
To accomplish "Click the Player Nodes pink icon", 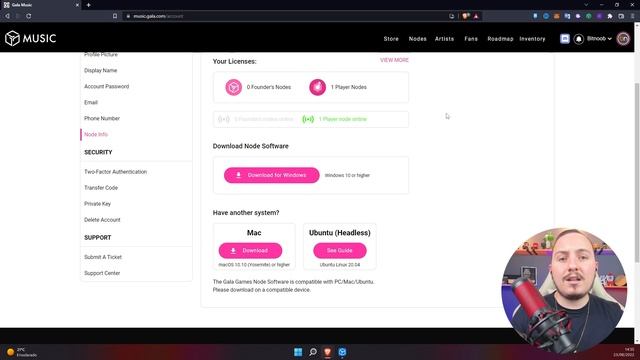I will (317, 87).
